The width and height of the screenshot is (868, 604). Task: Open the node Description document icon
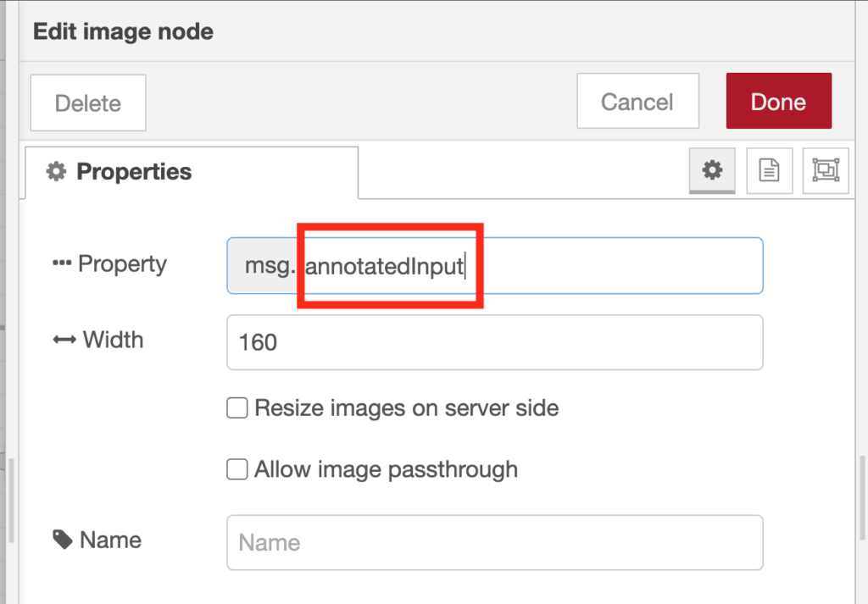[769, 170]
